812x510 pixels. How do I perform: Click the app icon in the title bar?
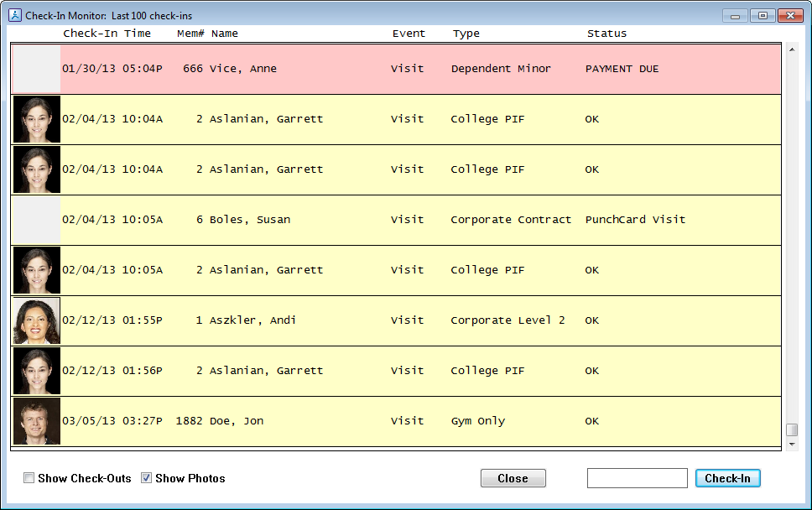(x=14, y=15)
